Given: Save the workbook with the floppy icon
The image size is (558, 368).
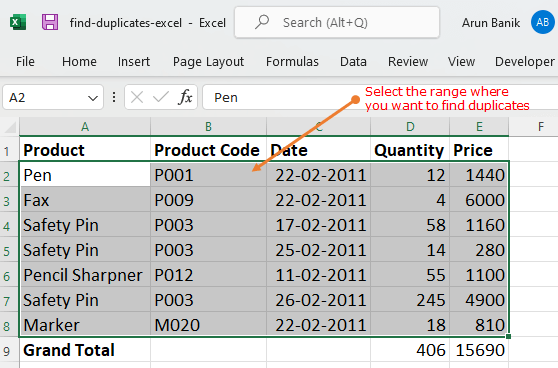Looking at the screenshot, I should [x=50, y=22].
